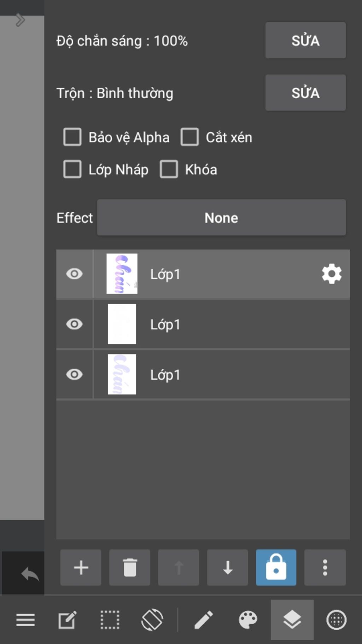Screen dimensions: 362x644
Task: Select the pencil brush tool icon
Action: click(x=204, y=620)
